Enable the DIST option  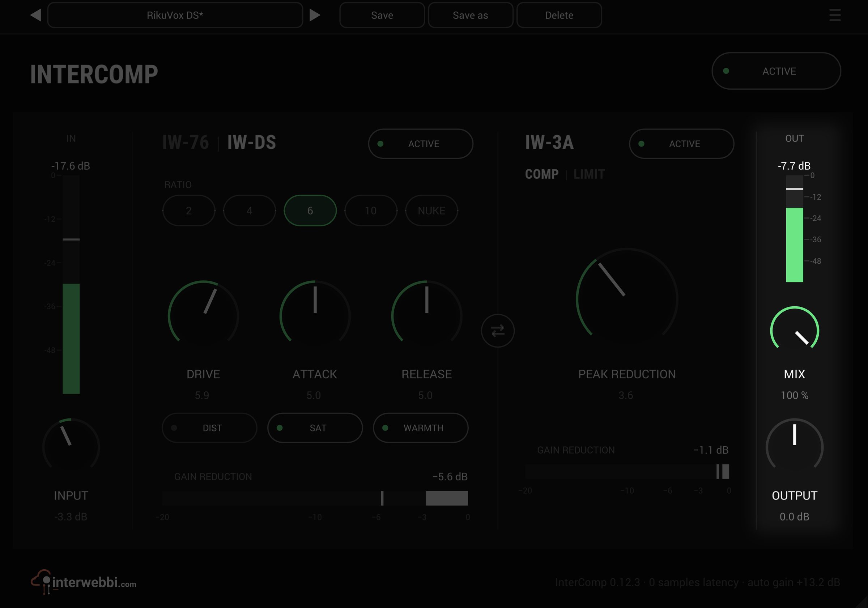pos(209,428)
